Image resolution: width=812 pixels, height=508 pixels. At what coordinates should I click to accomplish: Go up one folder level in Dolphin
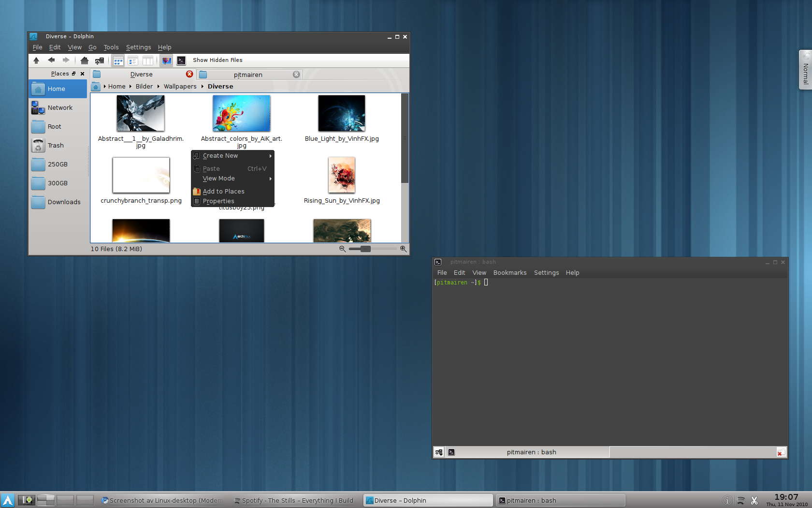pos(36,60)
